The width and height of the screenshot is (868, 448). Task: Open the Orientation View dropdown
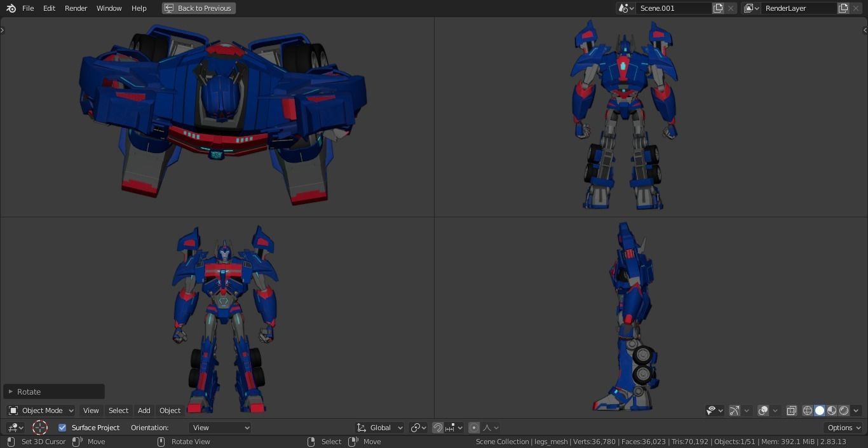220,428
